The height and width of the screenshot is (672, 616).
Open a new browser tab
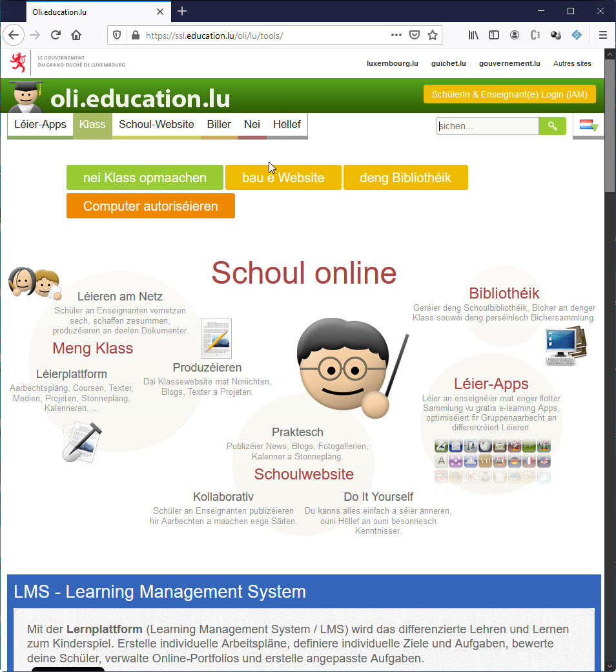click(182, 11)
